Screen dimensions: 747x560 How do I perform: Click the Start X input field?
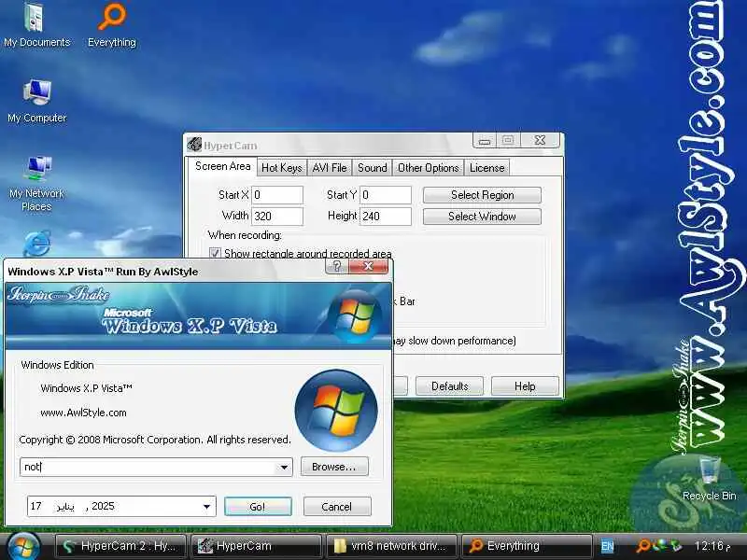pos(277,195)
